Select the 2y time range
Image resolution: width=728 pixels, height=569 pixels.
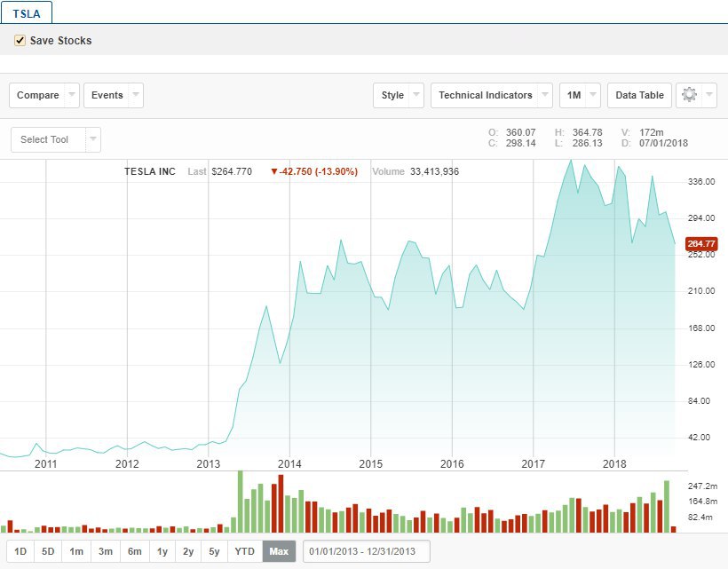point(188,551)
